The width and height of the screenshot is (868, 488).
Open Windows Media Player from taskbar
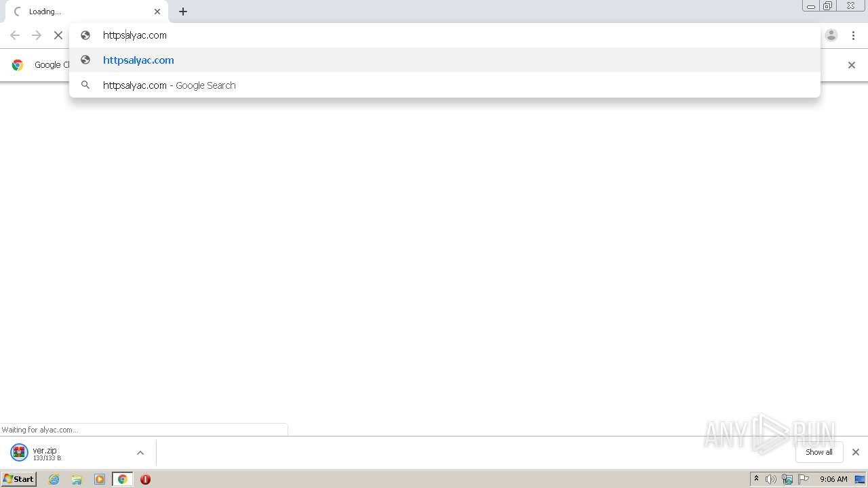(100, 479)
